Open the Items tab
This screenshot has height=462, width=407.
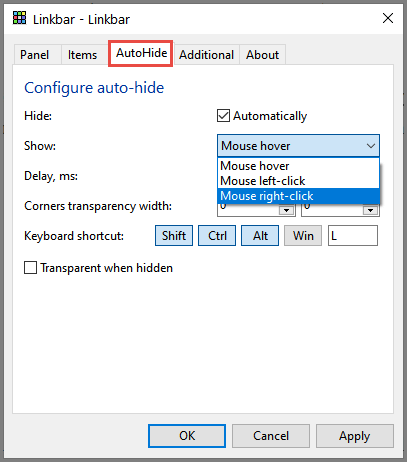pyautogui.click(x=82, y=55)
